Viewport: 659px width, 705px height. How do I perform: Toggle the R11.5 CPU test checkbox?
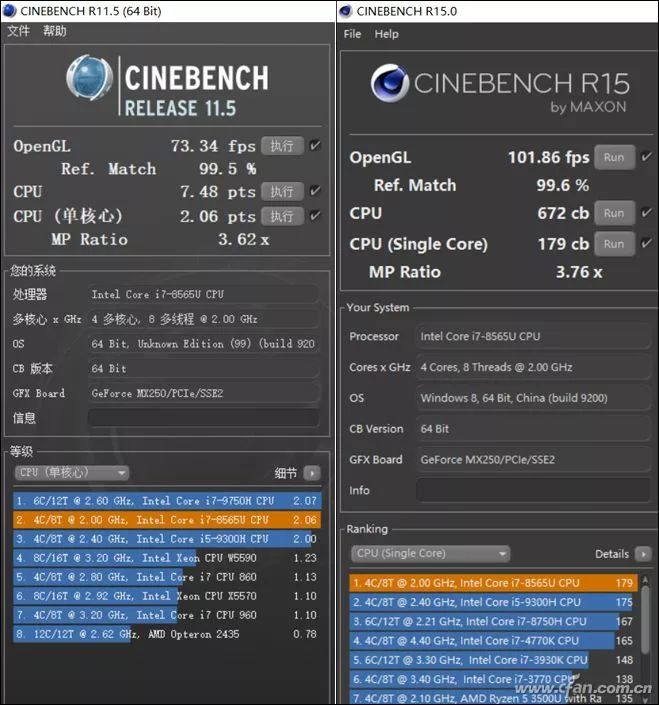click(315, 191)
